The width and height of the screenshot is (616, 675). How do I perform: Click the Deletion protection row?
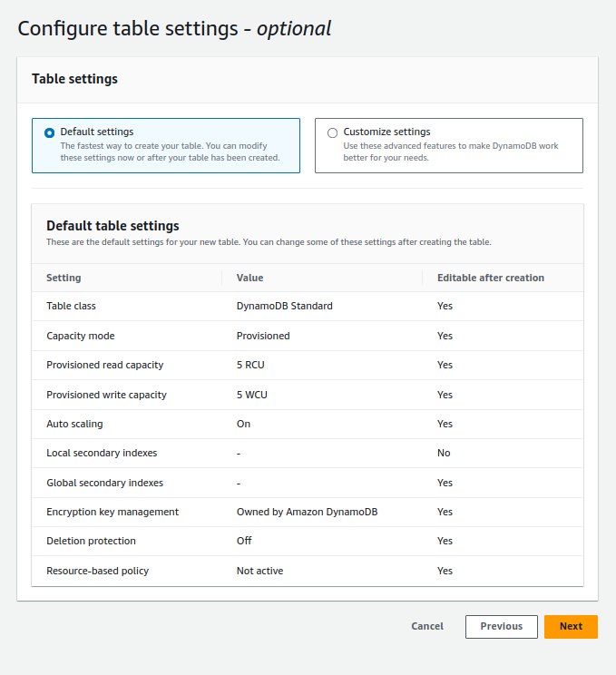tap(308, 541)
